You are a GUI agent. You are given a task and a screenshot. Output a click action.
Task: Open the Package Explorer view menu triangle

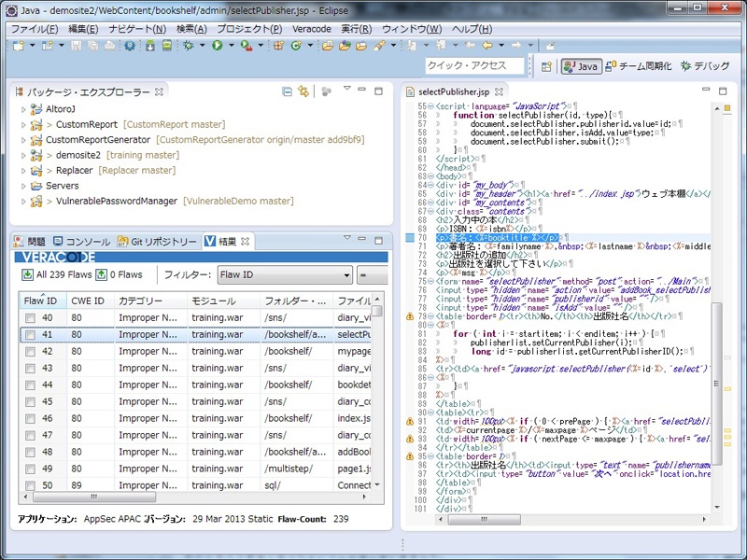346,89
